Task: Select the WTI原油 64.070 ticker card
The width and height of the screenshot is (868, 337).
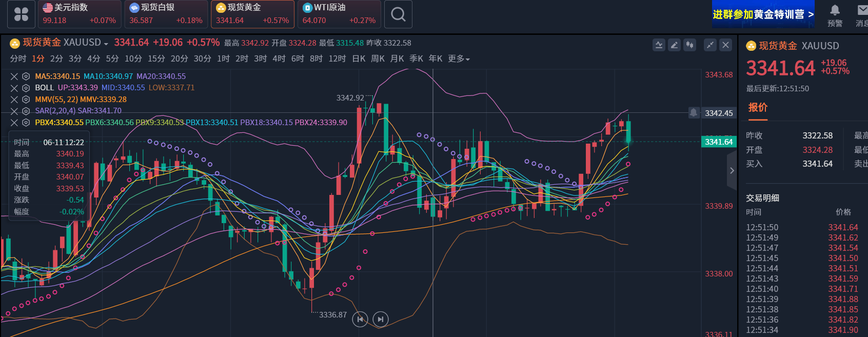Action: 339,14
